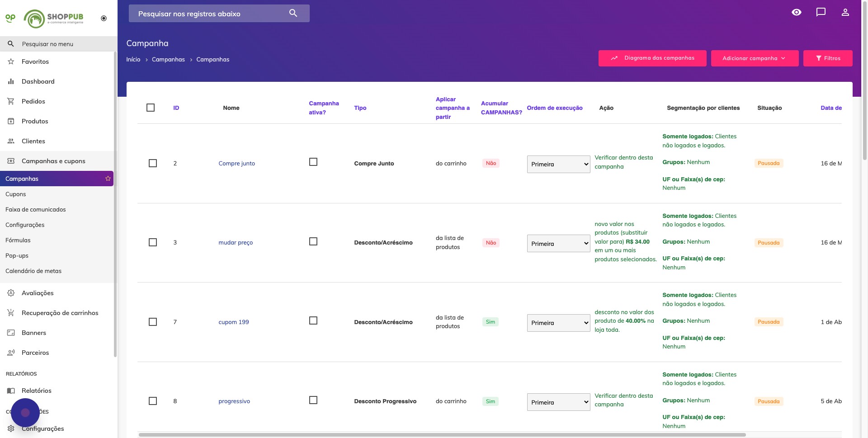Screen dimensions: 868x438
Task: Click the eye visibility icon in header
Action: coord(797,12)
